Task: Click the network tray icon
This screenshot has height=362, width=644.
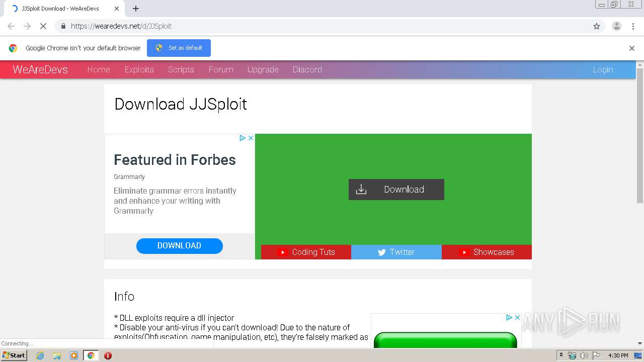Action: pyautogui.click(x=572, y=355)
